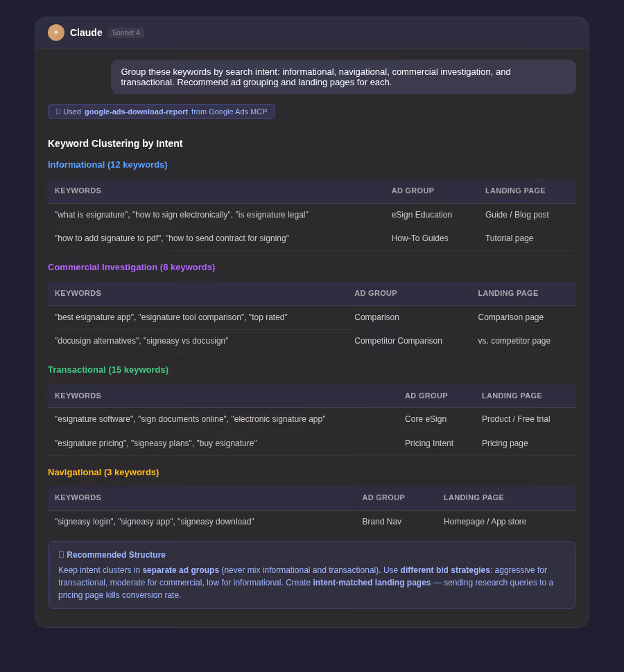Click the Navigational (3 keywords) heading

[103, 472]
